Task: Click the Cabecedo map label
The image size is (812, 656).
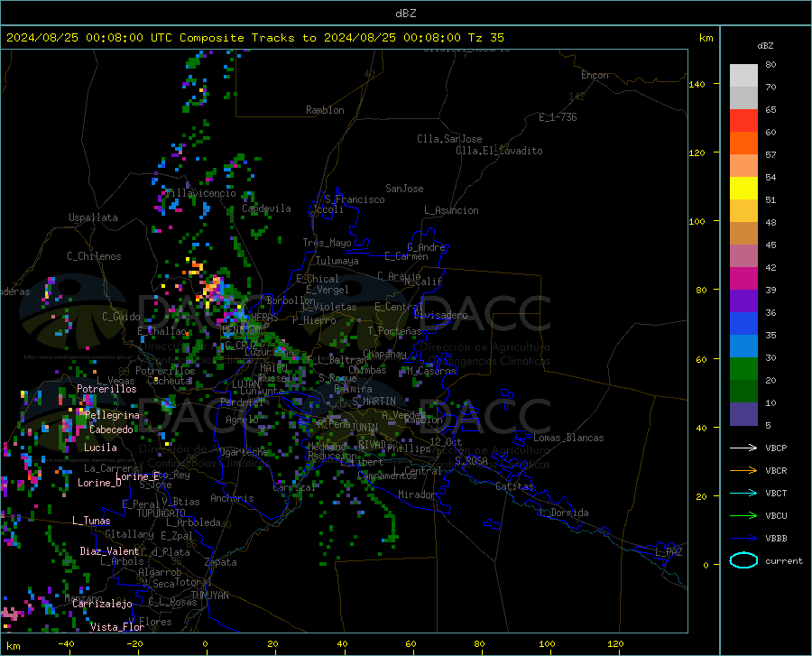Action: [x=111, y=430]
